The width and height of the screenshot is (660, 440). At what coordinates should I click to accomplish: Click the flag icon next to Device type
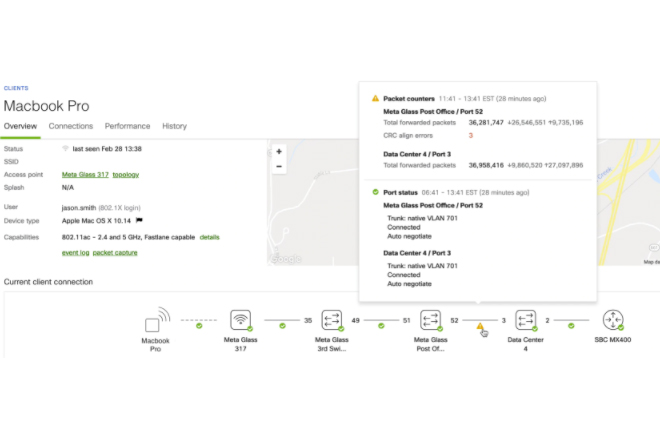(x=141, y=219)
